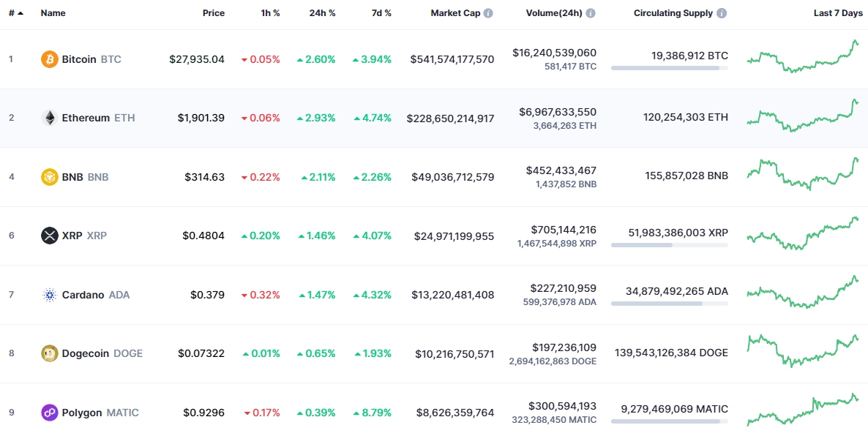The image size is (868, 436).
Task: Click Bitcoin price $27,935.04
Action: click(197, 59)
